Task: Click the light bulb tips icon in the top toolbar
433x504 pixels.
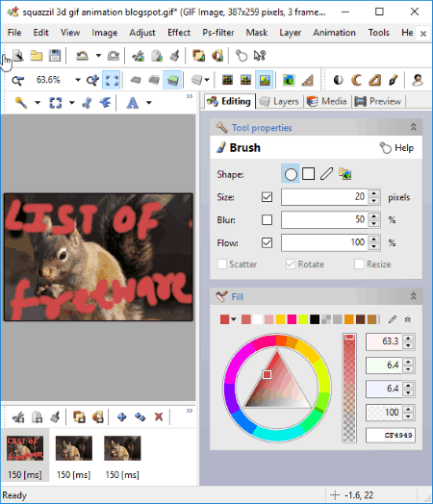Action: 242,56
